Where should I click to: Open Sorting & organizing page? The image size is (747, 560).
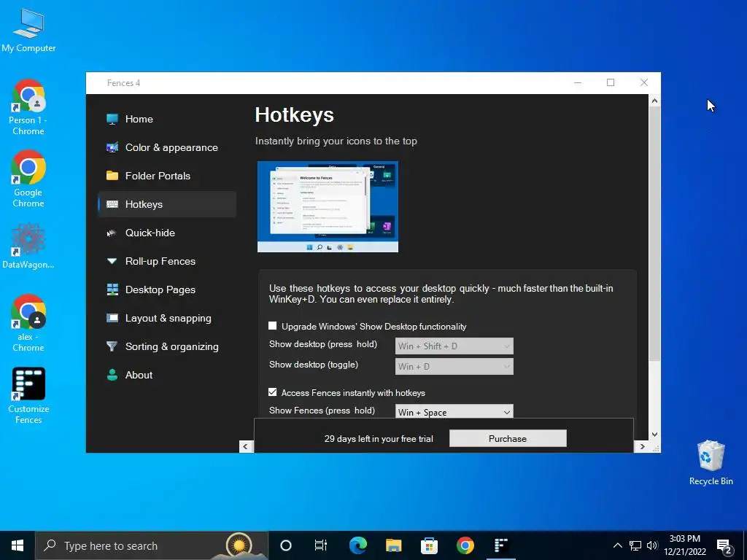tap(167, 346)
